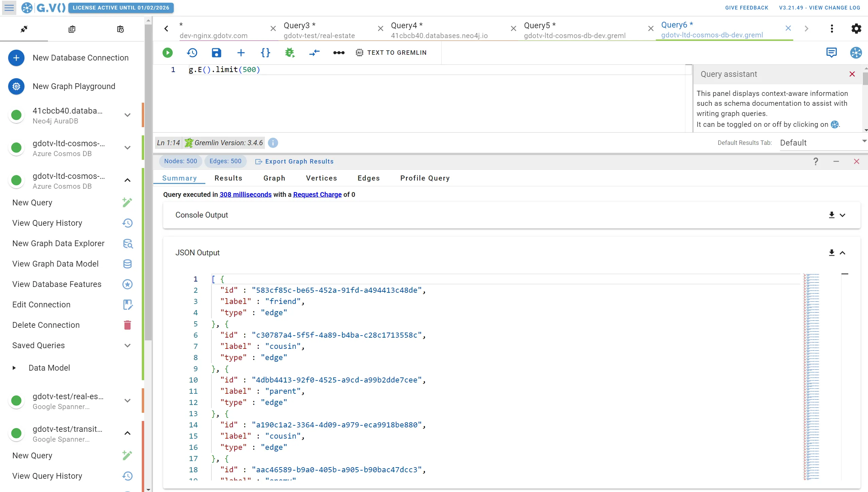Toggle the query assistant snowflake icon
Screen dimensions: 868x492
856,53
